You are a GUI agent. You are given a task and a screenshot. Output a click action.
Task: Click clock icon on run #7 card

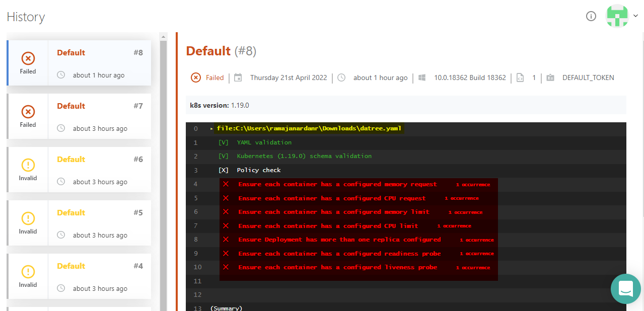tap(61, 128)
